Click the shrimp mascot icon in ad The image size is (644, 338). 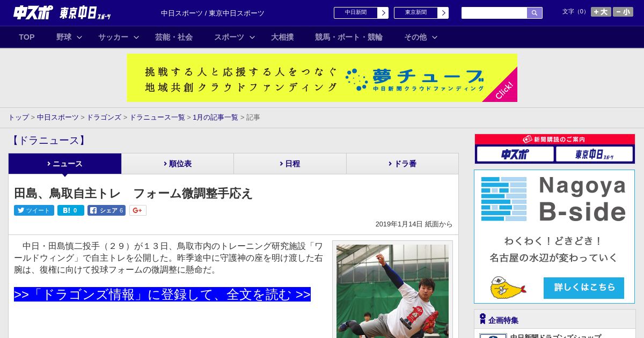pos(507,288)
